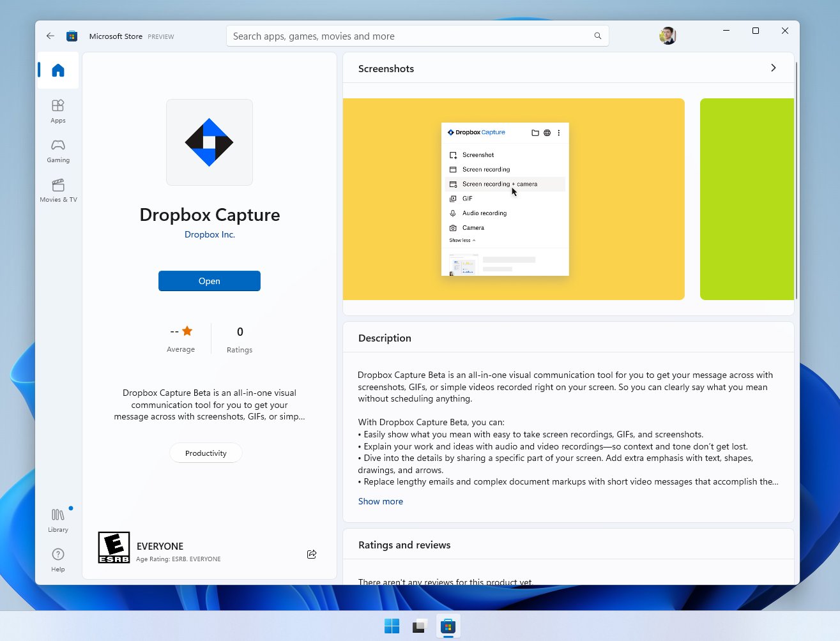
Task: Click the 0 Ratings count
Action: (x=240, y=339)
